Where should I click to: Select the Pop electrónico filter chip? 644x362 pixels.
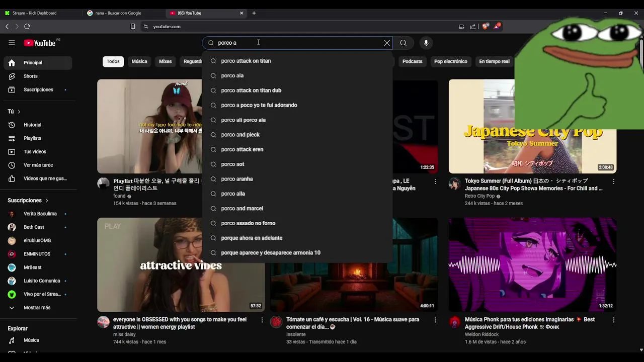click(x=451, y=61)
